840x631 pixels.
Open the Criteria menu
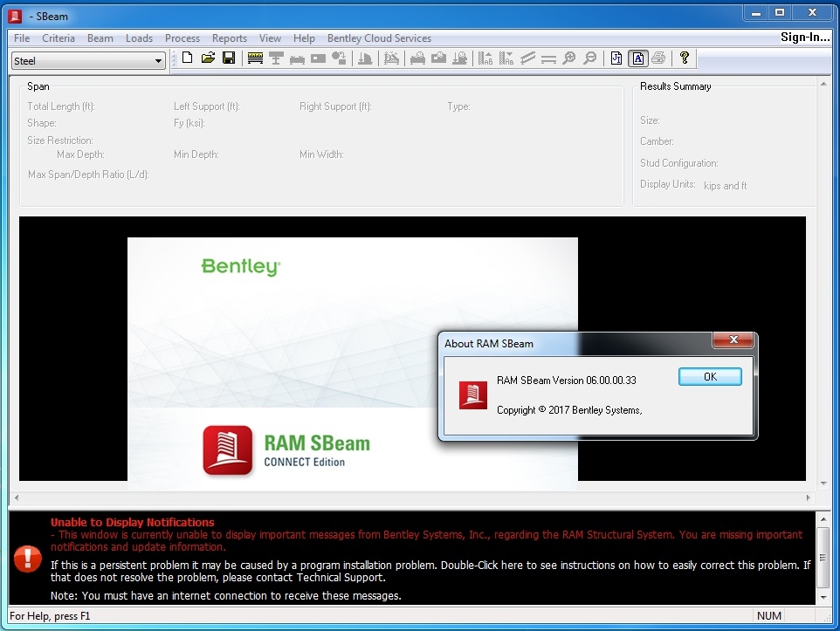pos(59,38)
